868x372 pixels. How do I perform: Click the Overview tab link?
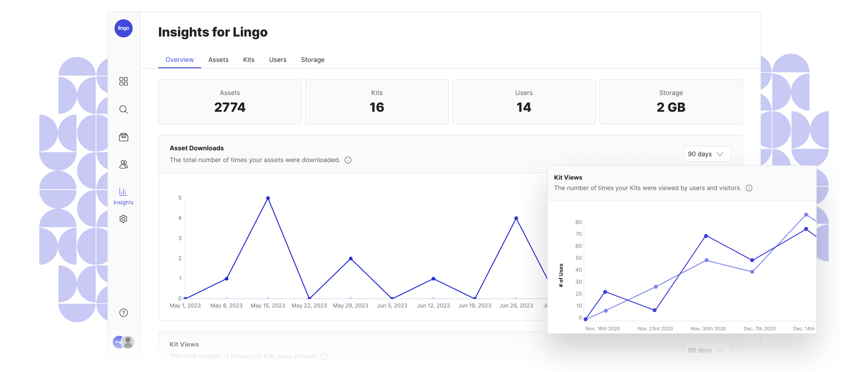179,60
